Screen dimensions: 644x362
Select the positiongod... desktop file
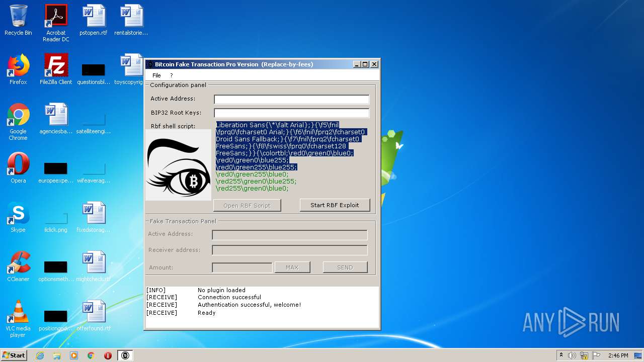[56, 320]
